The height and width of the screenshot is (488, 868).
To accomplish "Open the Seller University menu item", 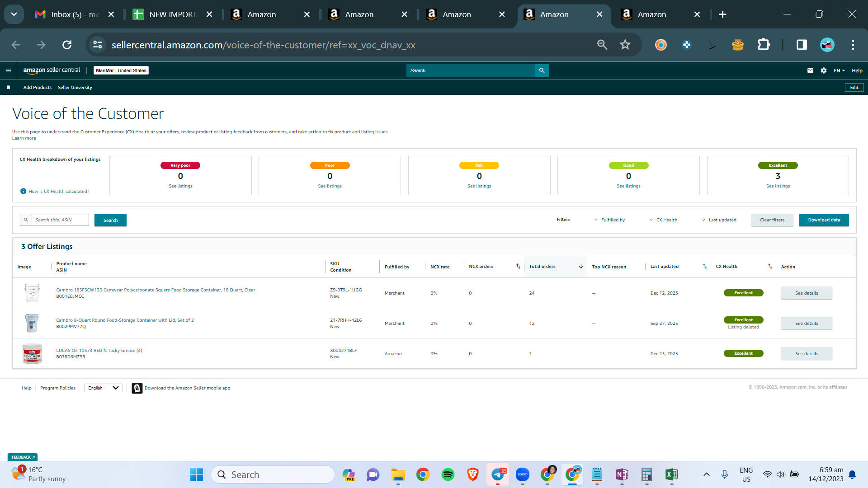I will 75,88.
